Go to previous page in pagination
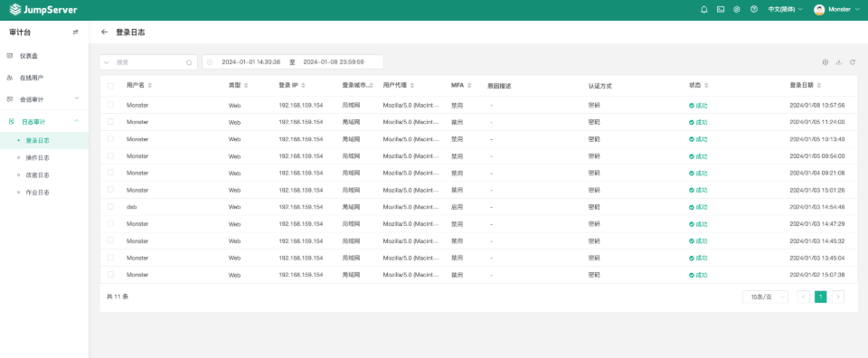The height and width of the screenshot is (358, 868). 804,297
